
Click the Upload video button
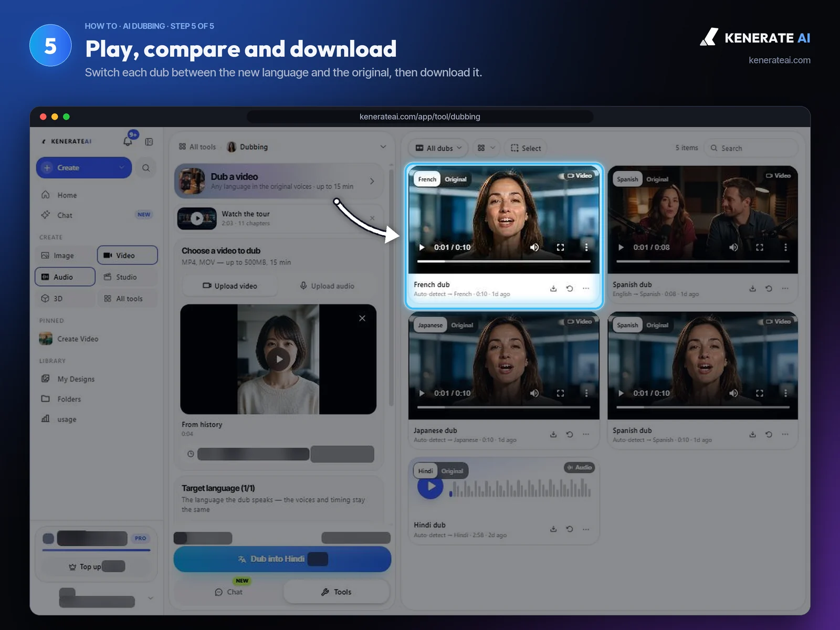[230, 286]
